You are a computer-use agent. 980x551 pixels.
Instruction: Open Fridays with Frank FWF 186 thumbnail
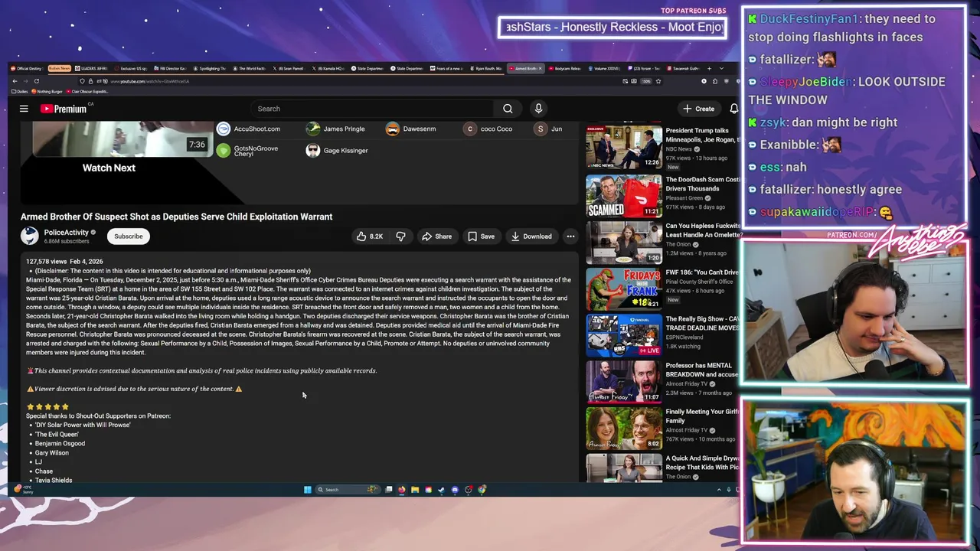click(624, 289)
